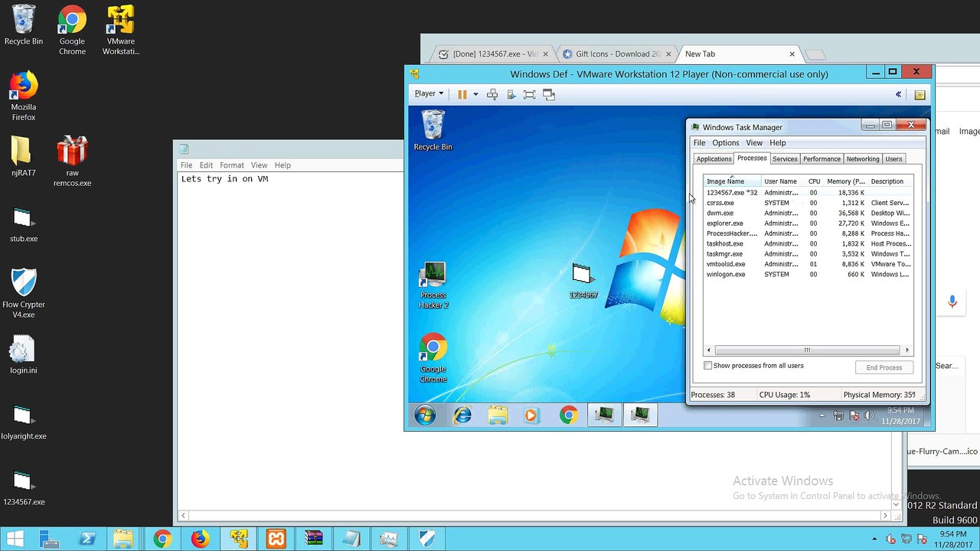980x551 pixels.
Task: Select the 1234567 file on VM desktop
Action: [583, 281]
